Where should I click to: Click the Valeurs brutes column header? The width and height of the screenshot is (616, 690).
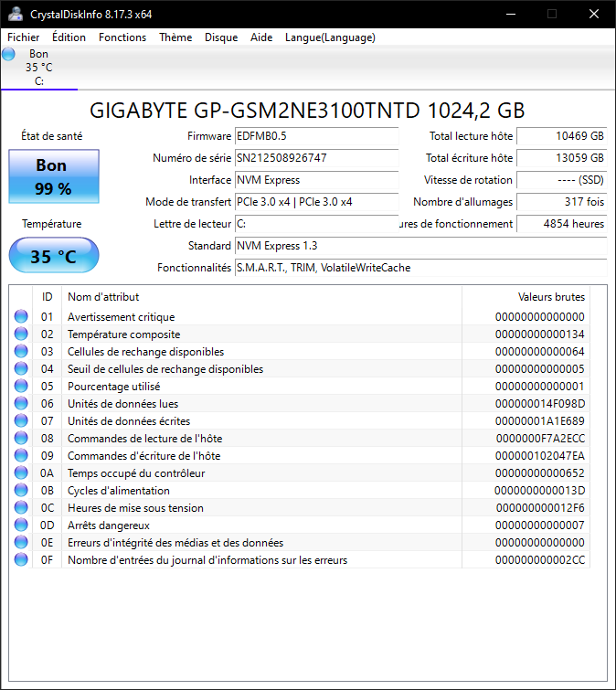pos(526,297)
